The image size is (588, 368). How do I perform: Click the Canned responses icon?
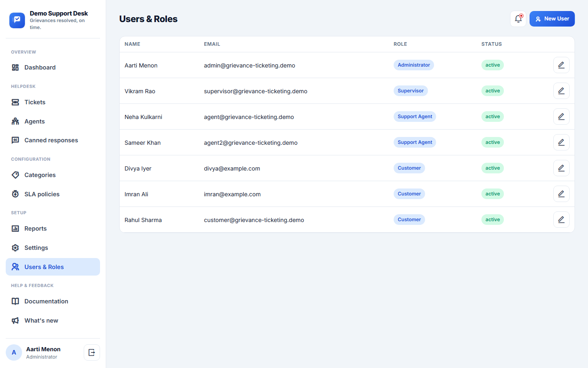coord(16,140)
